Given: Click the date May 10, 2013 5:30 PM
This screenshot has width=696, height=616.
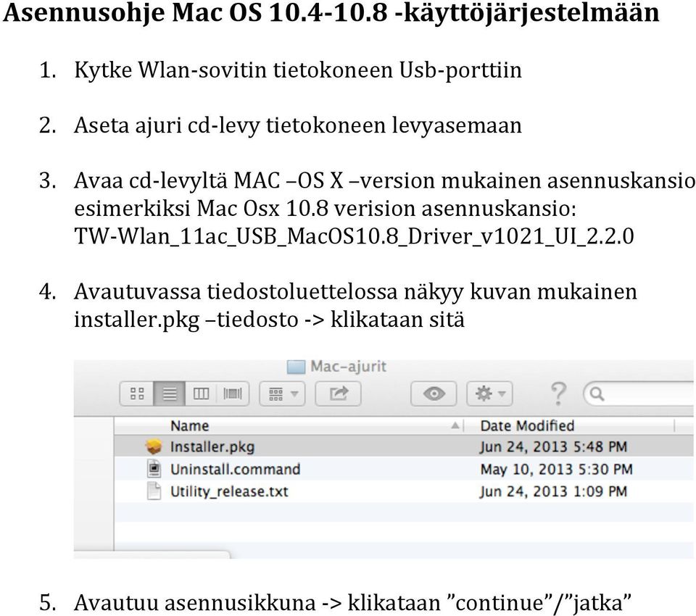Looking at the screenshot, I should pyautogui.click(x=556, y=469).
